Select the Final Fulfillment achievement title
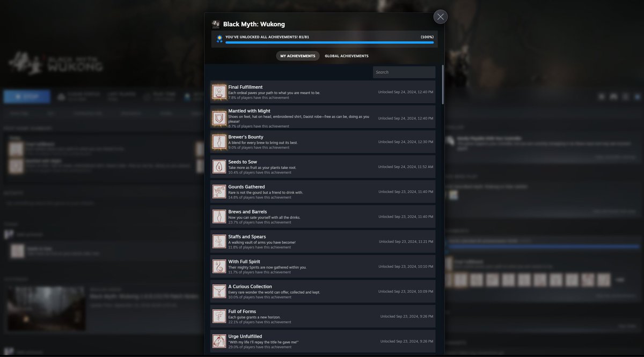This screenshot has height=357, width=644. pyautogui.click(x=245, y=87)
